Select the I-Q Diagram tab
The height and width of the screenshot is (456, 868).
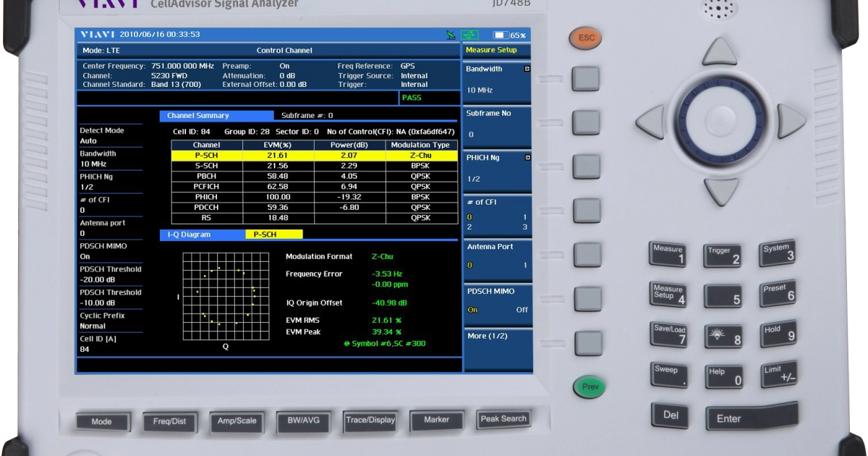tap(189, 235)
